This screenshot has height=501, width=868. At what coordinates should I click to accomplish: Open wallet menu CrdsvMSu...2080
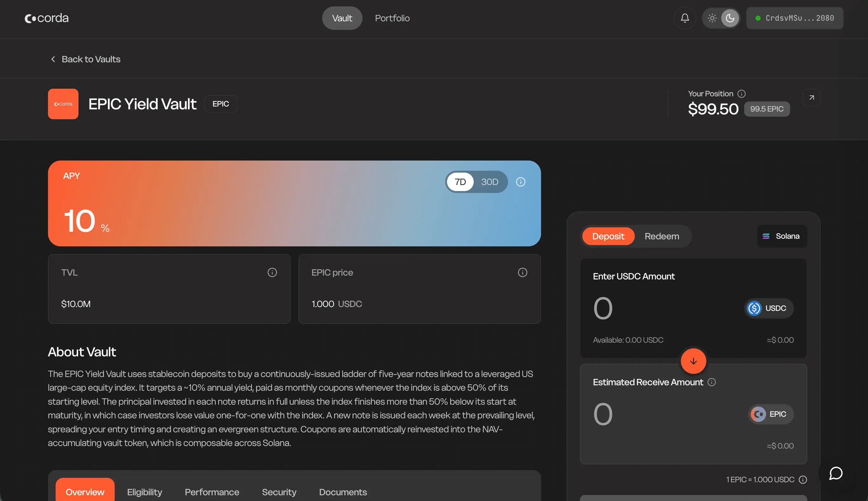(795, 18)
